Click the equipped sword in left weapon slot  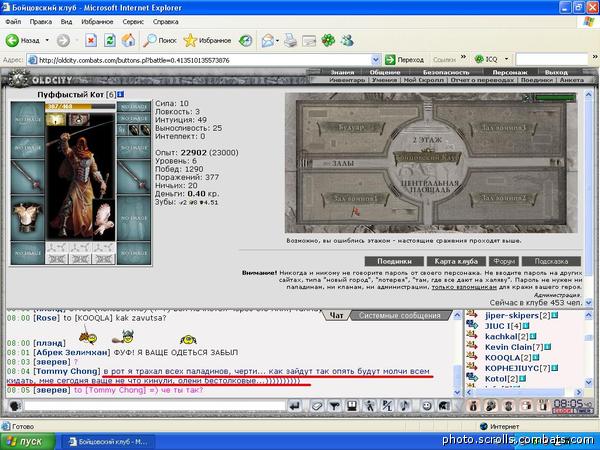point(27,177)
